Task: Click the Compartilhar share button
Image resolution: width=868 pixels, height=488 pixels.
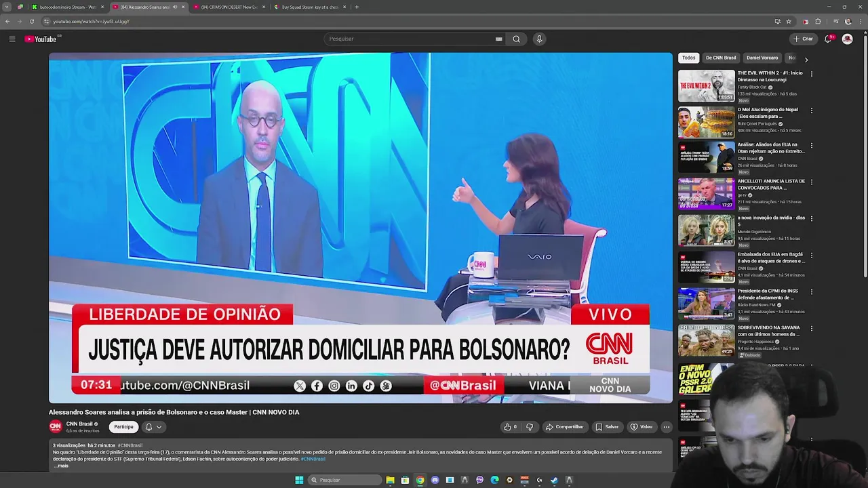Action: point(564,427)
